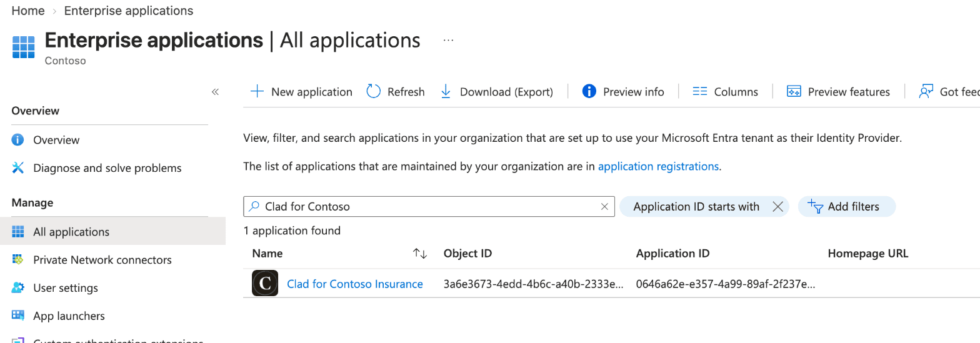Open Clad for Contoso Insurance application
Image resolution: width=980 pixels, height=343 pixels.
click(x=355, y=284)
